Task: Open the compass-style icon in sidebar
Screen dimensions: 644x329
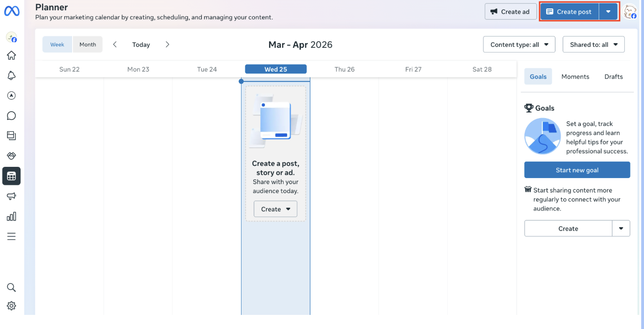Action: point(12,96)
